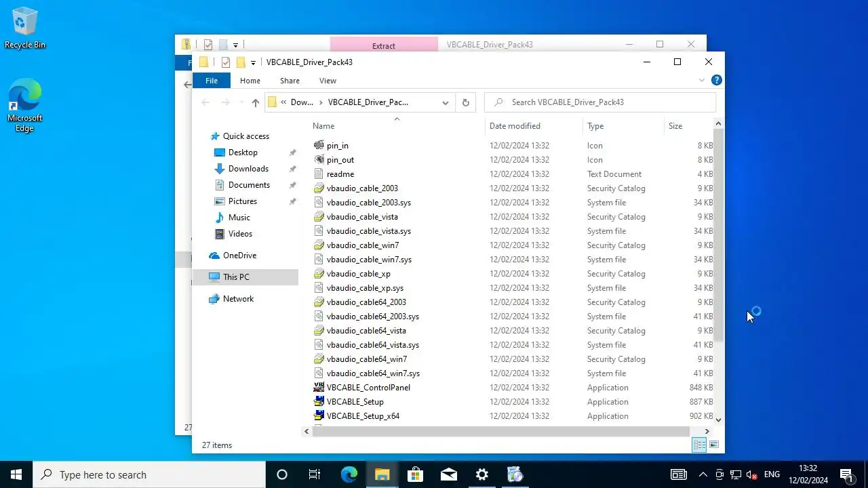
Task: Click the Windows Start button
Action: pyautogui.click(x=16, y=474)
